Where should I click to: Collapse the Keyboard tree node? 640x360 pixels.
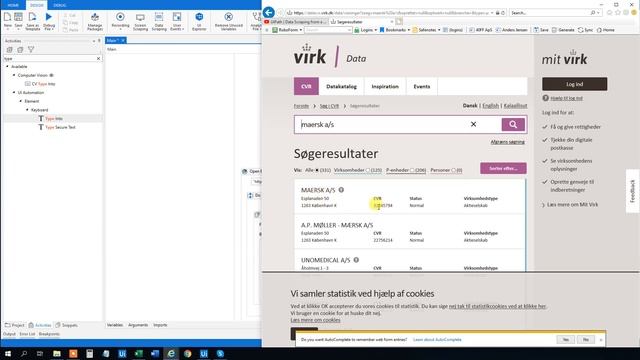pyautogui.click(x=28, y=110)
